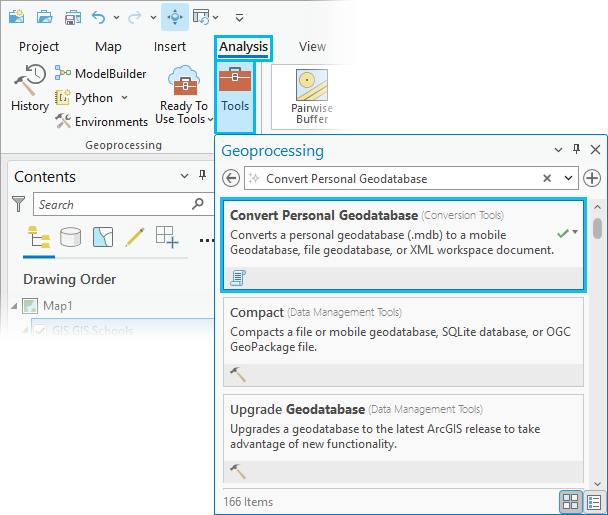This screenshot has width=608, height=515.
Task: Open Contents pane options chevron
Action: coord(185,176)
